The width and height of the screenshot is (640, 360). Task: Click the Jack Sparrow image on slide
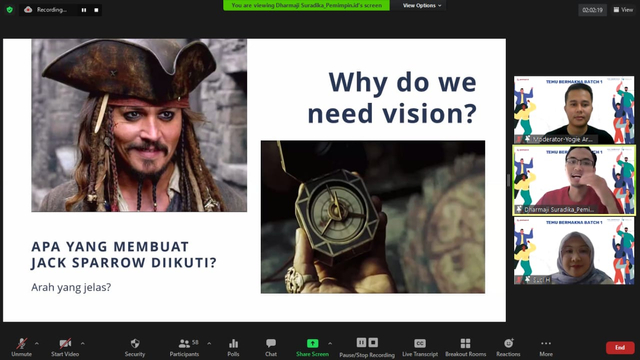click(139, 125)
